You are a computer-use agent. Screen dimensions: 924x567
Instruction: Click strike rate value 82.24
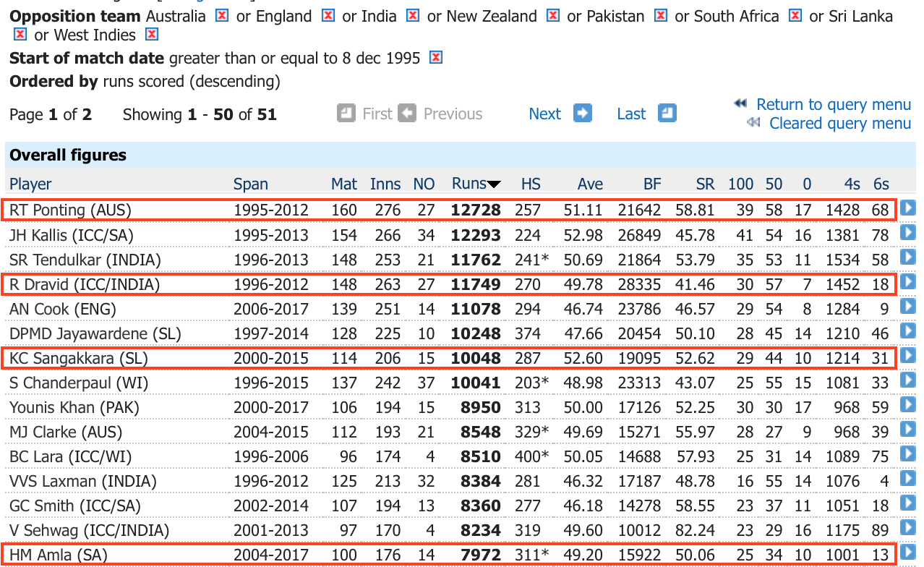tap(695, 529)
